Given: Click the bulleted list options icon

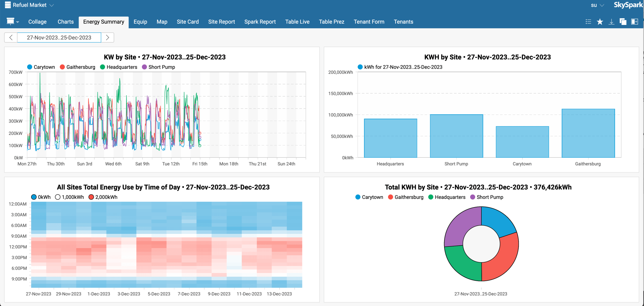Looking at the screenshot, I should click(x=588, y=22).
